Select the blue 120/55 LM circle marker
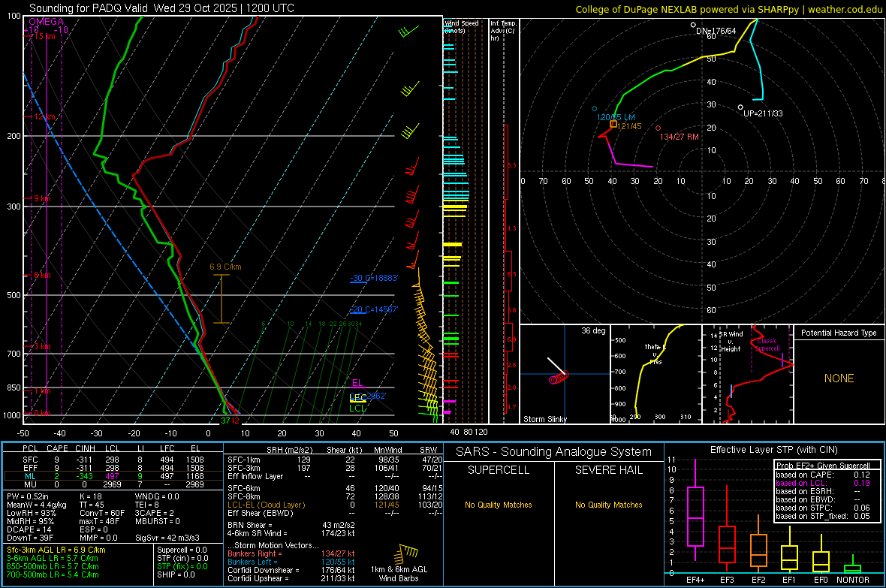The width and height of the screenshot is (886, 588). 594,109
